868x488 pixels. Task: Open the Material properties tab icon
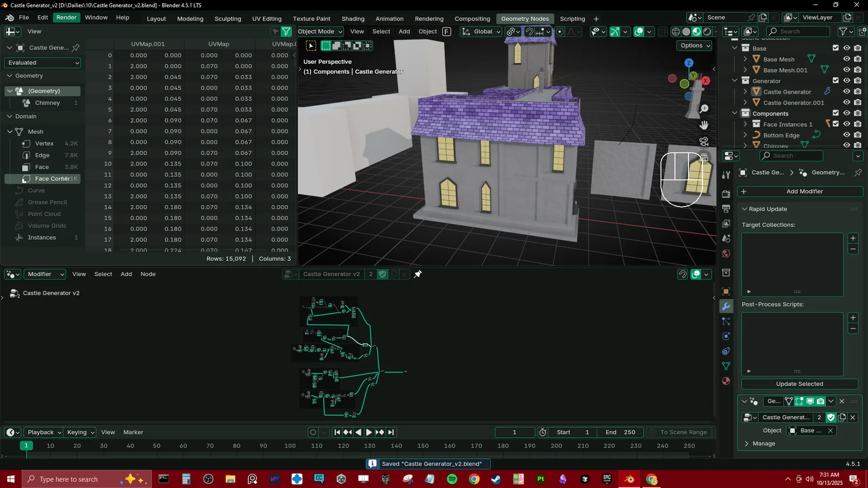pyautogui.click(x=726, y=381)
